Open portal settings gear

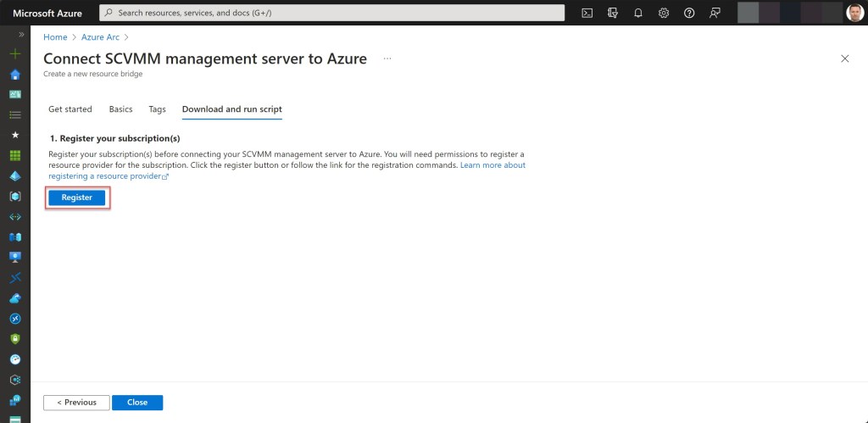(x=664, y=13)
